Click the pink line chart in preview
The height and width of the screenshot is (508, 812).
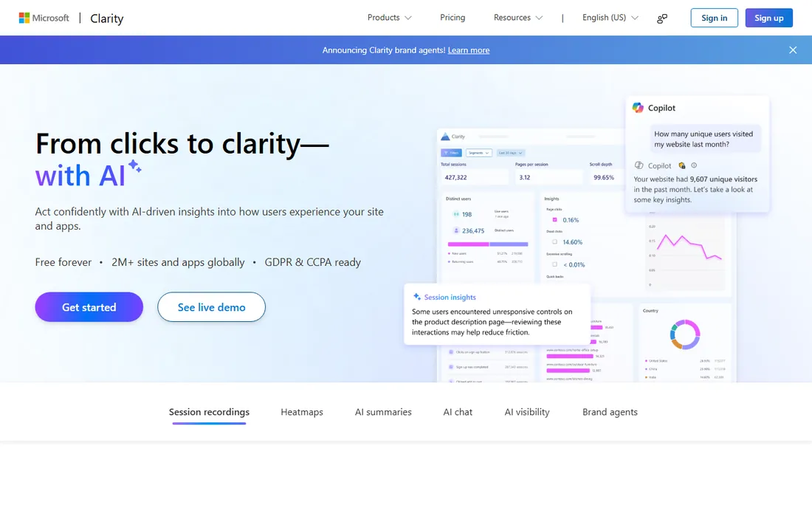click(689, 247)
